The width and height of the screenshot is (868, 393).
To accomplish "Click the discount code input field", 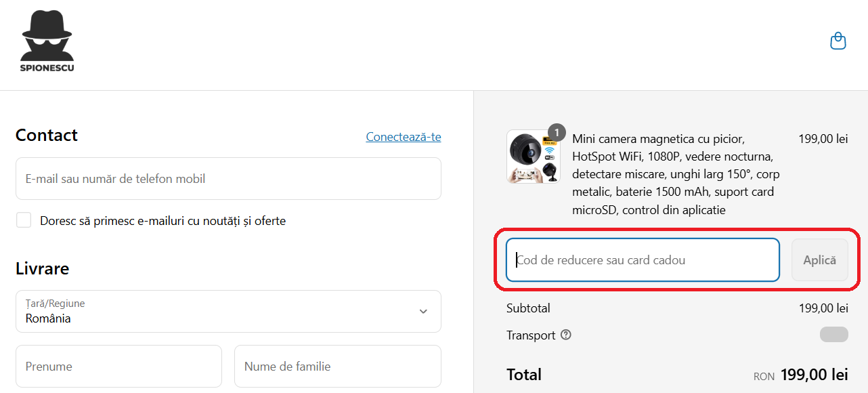I will click(x=642, y=260).
